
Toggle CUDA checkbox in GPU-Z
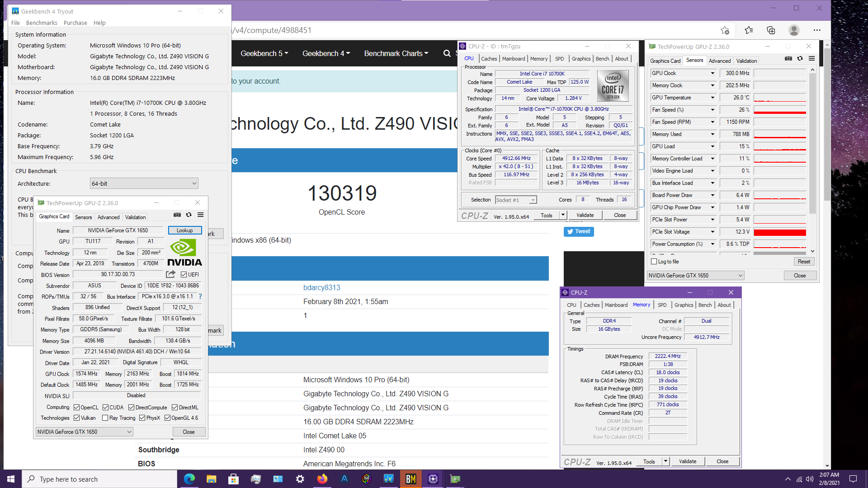(106, 408)
